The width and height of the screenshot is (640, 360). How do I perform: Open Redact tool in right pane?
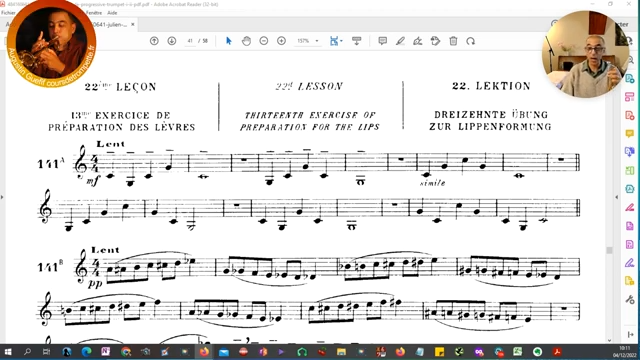point(629,207)
